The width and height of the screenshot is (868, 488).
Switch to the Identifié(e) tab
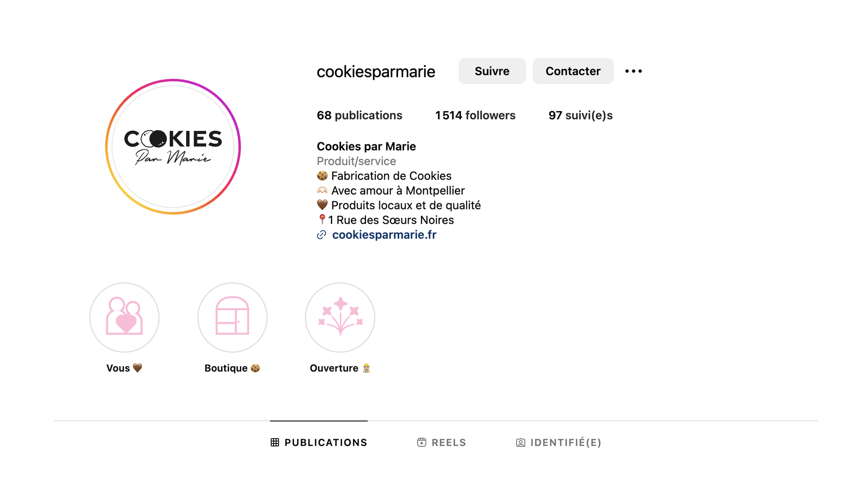(x=559, y=442)
